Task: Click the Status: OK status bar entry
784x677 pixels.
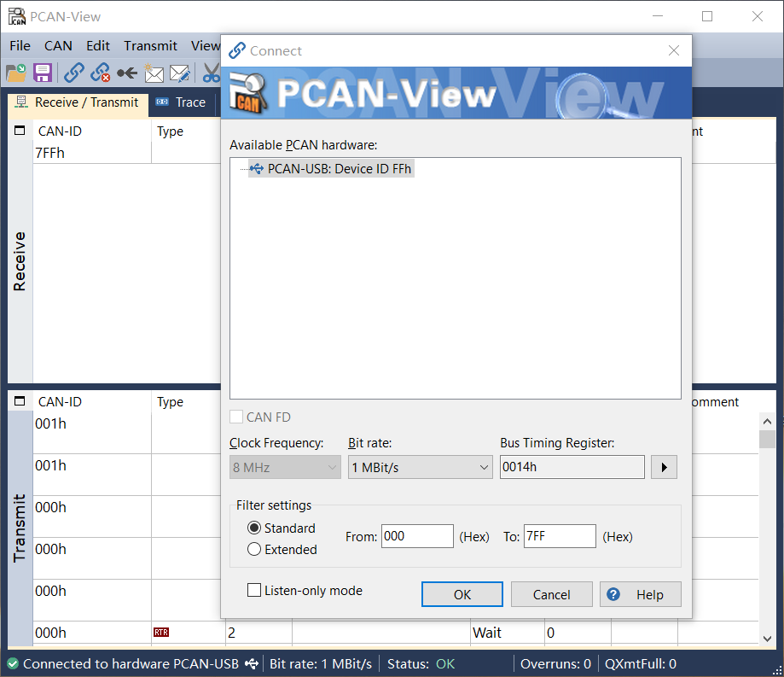Action: 421,664
